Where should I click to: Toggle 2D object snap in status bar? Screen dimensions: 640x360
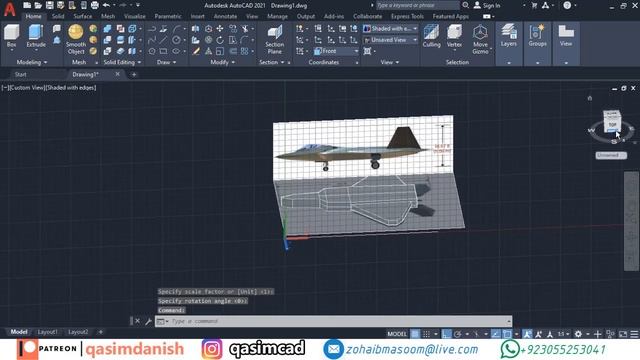pos(507,334)
